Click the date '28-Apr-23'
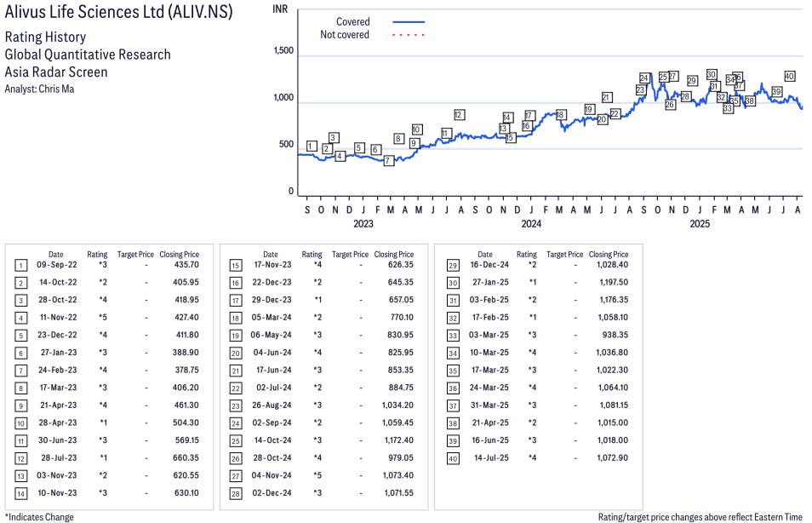 58,423
